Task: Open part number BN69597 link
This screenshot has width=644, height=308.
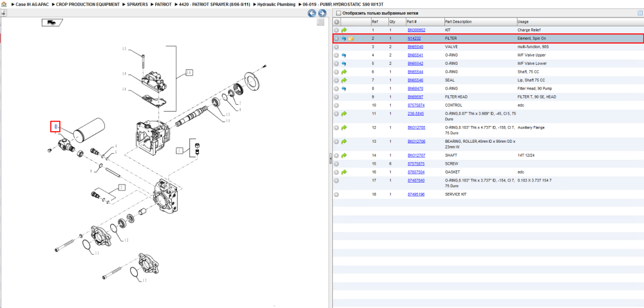Action: click(415, 97)
